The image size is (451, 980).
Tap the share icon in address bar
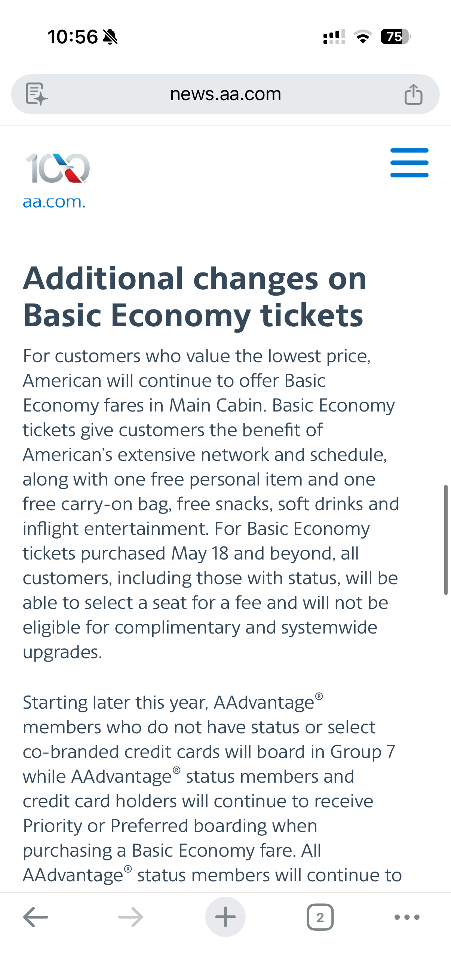pos(413,94)
